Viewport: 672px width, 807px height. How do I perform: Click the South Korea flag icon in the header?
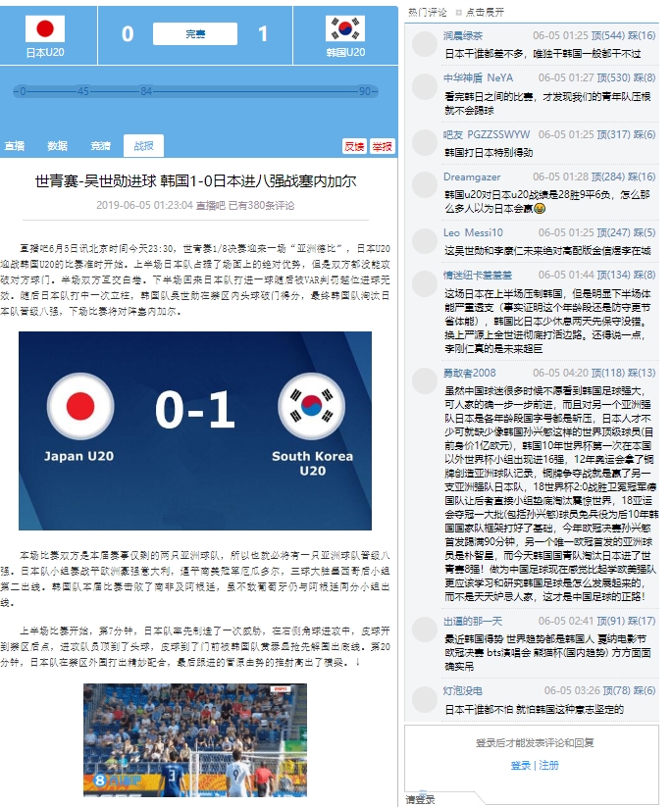345,28
